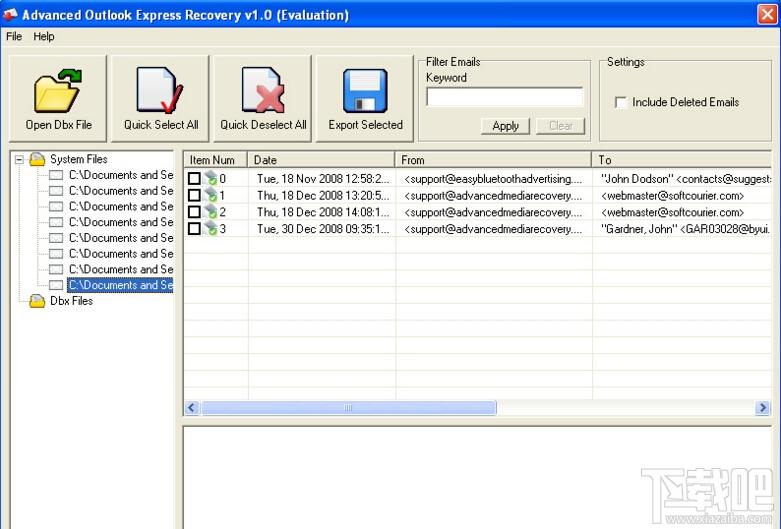Screen dimensions: 781x529
Task: Click the horizontal scrollbar right arrow
Action: pos(763,408)
